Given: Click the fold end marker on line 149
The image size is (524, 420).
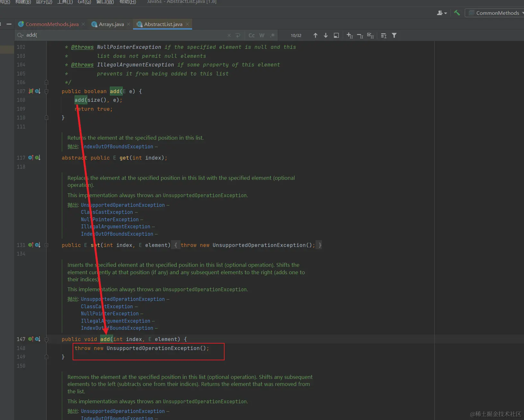Looking at the screenshot, I should 46,357.
